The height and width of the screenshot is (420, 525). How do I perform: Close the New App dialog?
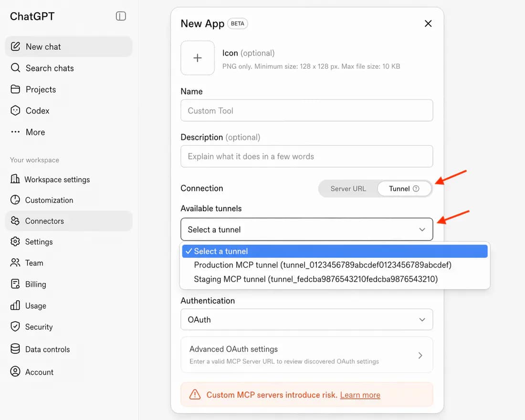[x=428, y=23]
